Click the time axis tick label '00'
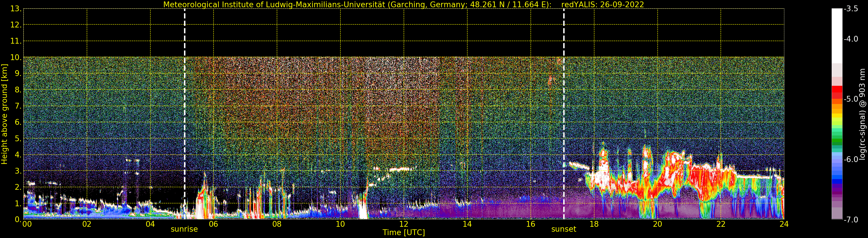This screenshot has height=238, width=868. 27,224
